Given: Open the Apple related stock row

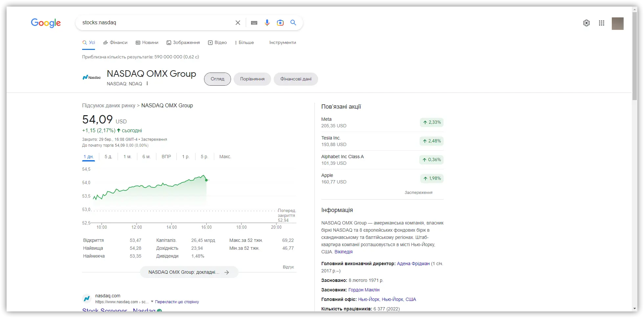Looking at the screenshot, I should 382,179.
